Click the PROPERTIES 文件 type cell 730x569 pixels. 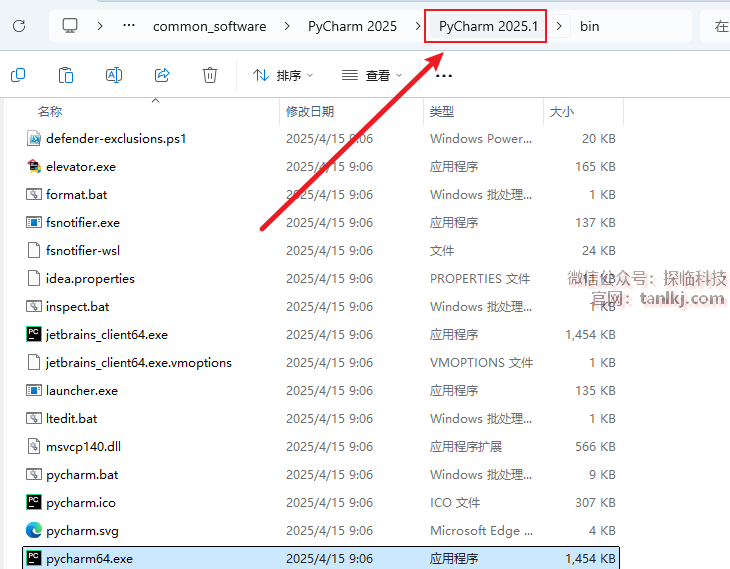tap(480, 278)
